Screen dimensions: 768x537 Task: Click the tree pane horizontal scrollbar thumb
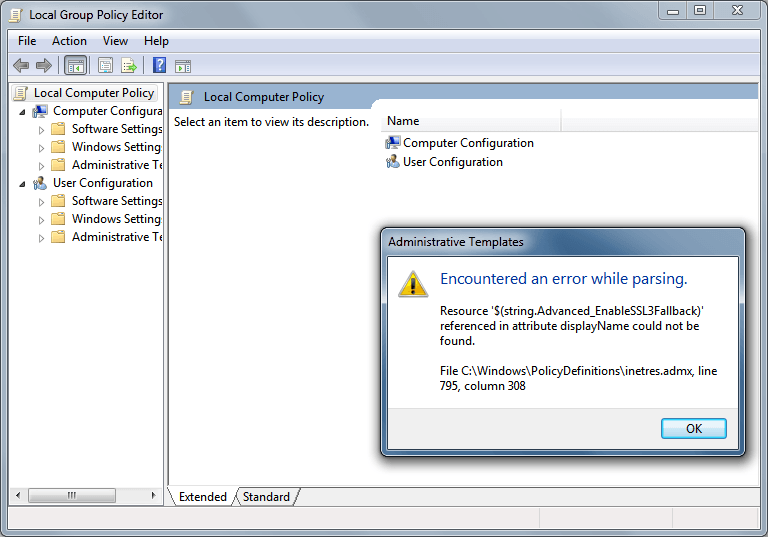(x=72, y=495)
